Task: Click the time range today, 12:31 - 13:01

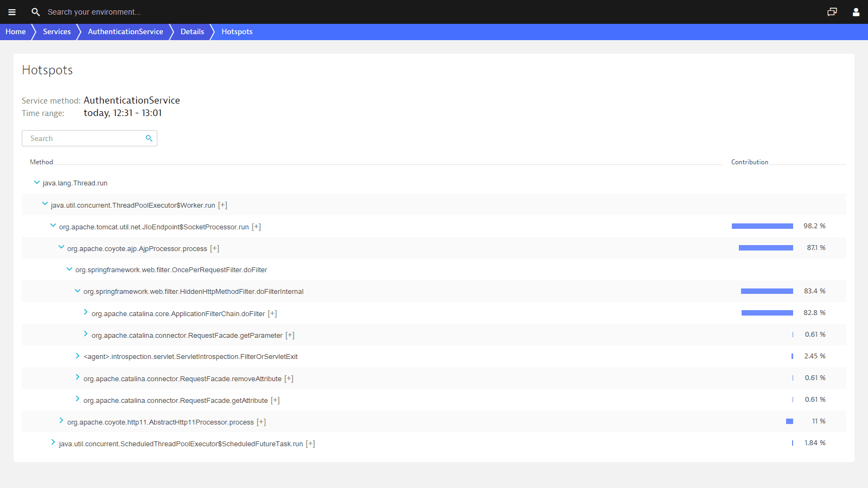Action: pos(123,113)
